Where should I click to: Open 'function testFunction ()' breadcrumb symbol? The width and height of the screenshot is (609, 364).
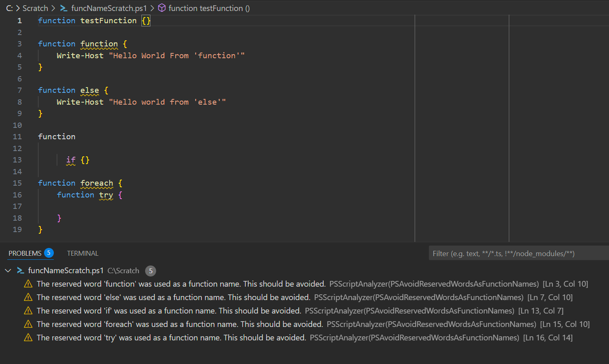(209, 8)
